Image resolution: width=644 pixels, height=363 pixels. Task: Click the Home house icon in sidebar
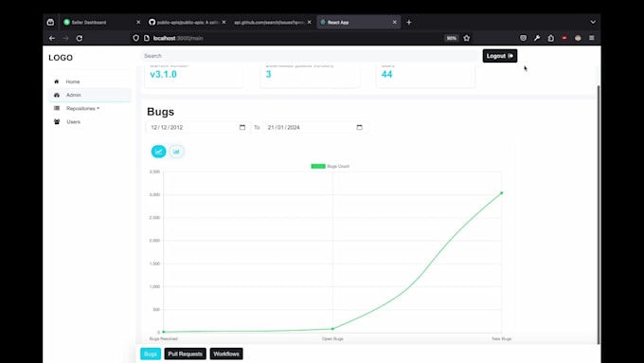pos(57,82)
